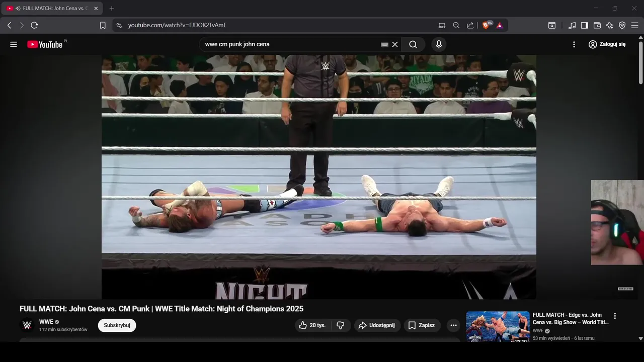Minimize the browser window

tap(596, 9)
